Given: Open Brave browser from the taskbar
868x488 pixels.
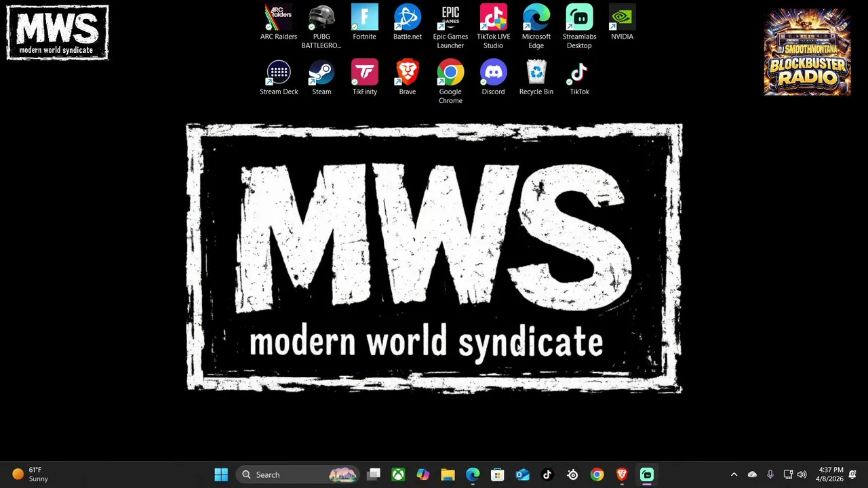Looking at the screenshot, I should click(622, 475).
